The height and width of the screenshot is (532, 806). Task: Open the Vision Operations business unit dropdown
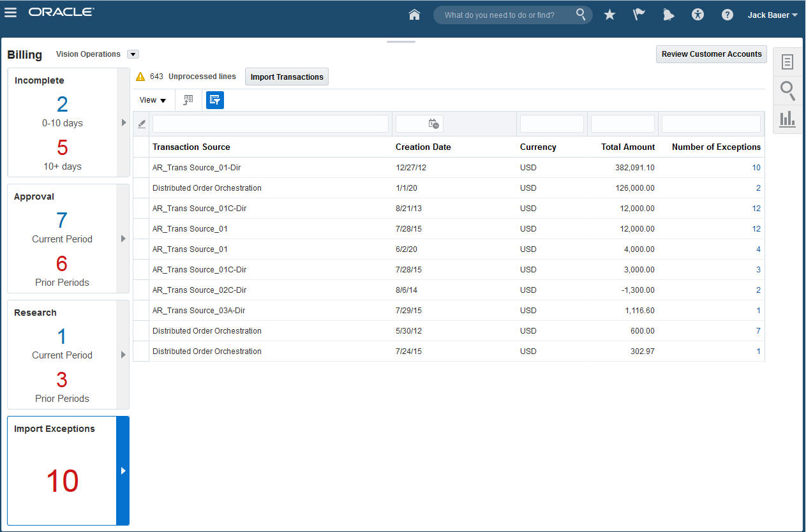[x=133, y=55]
